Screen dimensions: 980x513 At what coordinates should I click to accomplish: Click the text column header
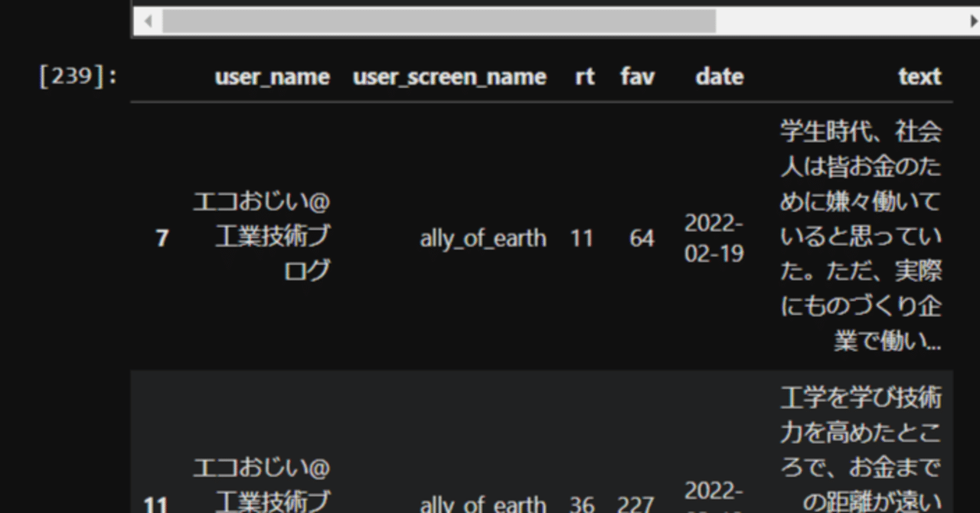point(920,77)
